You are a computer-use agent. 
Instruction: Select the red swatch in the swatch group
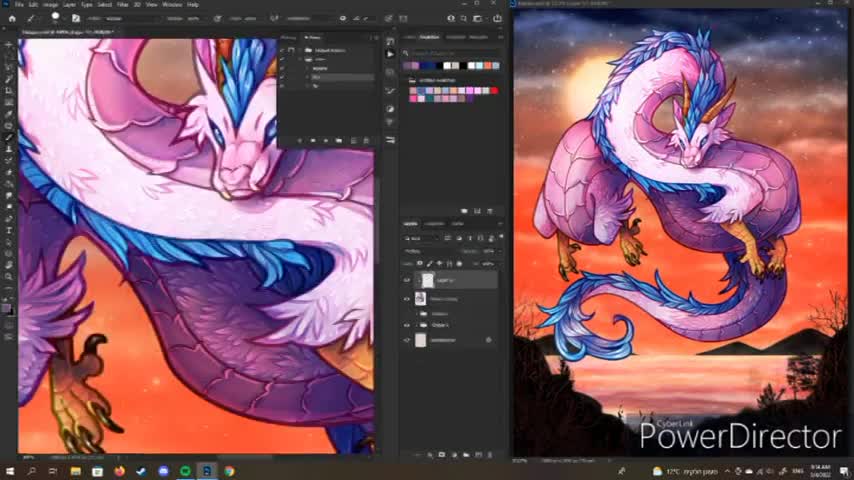(x=495, y=90)
